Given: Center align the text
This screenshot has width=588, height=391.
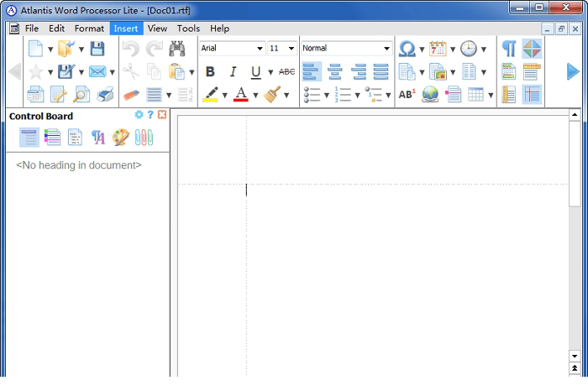Looking at the screenshot, I should coord(335,71).
